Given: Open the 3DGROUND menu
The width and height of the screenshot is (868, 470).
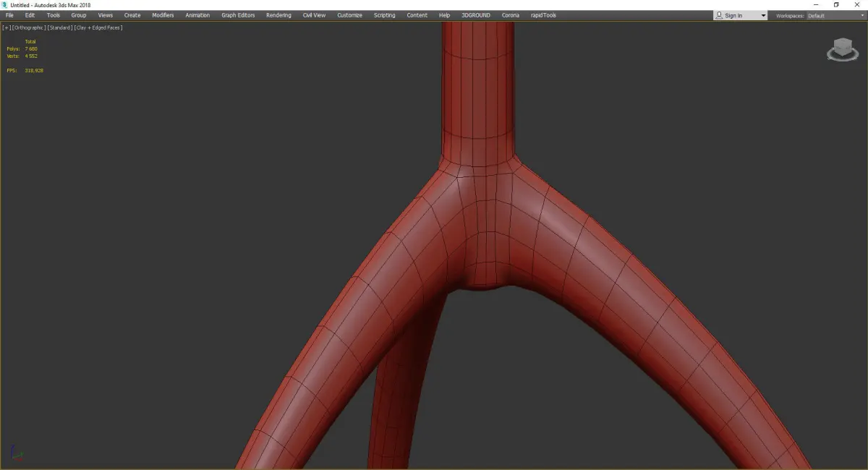Looking at the screenshot, I should 477,15.
